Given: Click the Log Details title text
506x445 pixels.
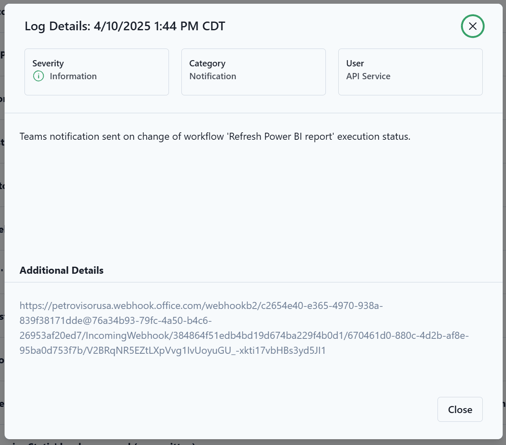Looking at the screenshot, I should pyautogui.click(x=125, y=26).
